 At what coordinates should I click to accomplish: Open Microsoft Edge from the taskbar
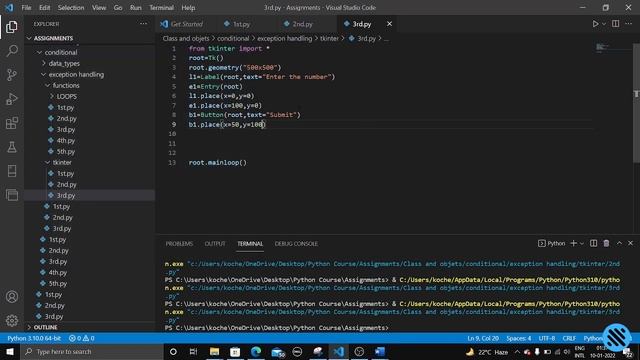[x=256, y=351]
